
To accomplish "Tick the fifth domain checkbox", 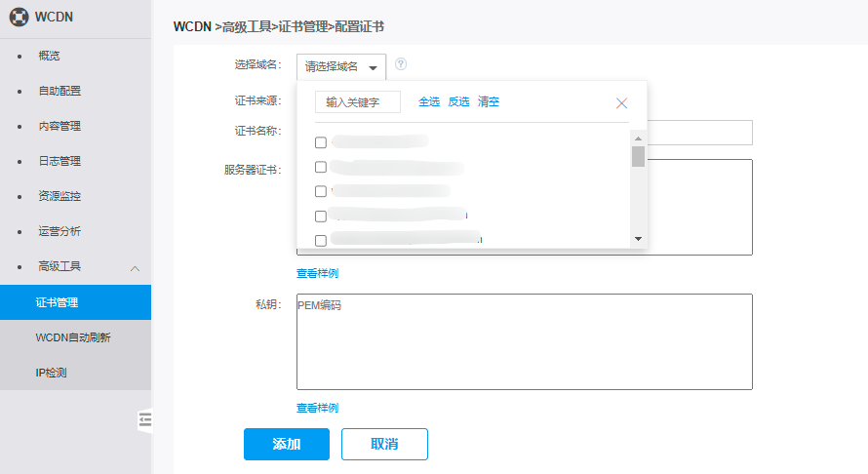I will (x=321, y=240).
